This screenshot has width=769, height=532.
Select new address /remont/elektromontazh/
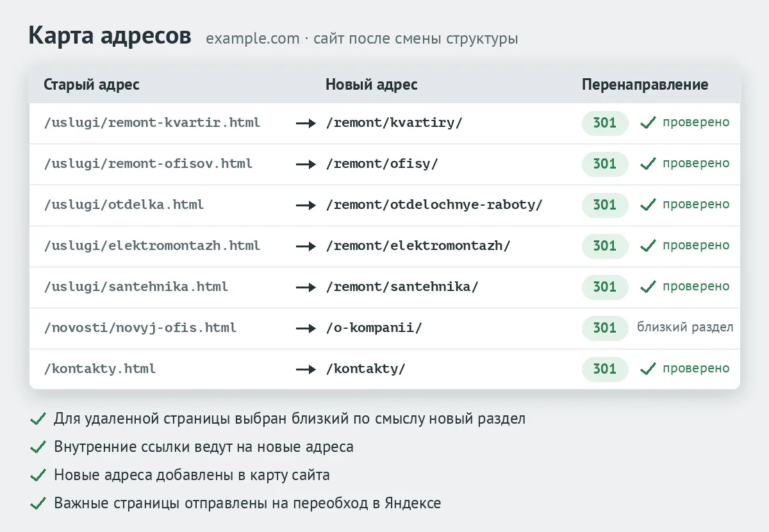coord(418,246)
